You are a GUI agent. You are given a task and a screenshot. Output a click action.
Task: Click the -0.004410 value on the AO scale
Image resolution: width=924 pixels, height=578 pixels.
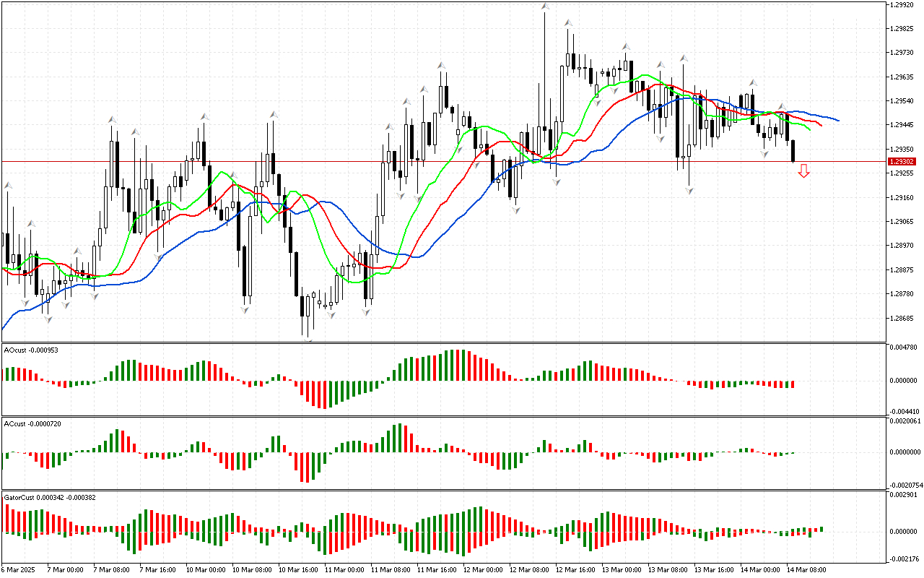tap(903, 411)
